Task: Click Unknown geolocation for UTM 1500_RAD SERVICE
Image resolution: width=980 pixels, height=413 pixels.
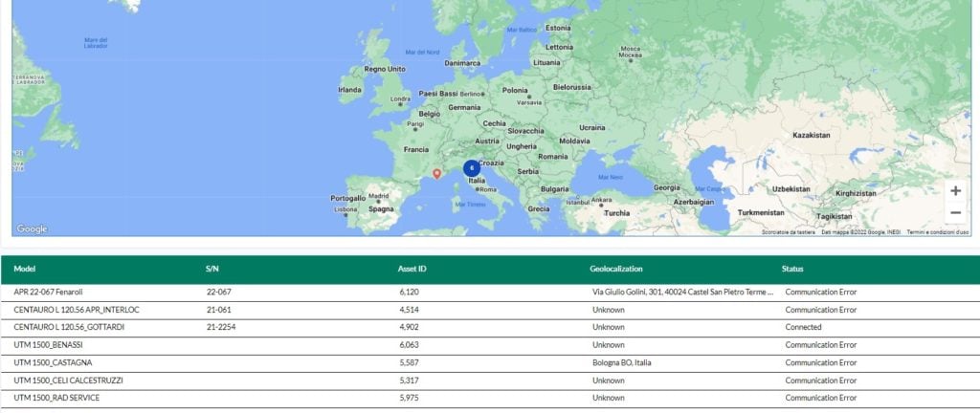Action: tap(608, 398)
